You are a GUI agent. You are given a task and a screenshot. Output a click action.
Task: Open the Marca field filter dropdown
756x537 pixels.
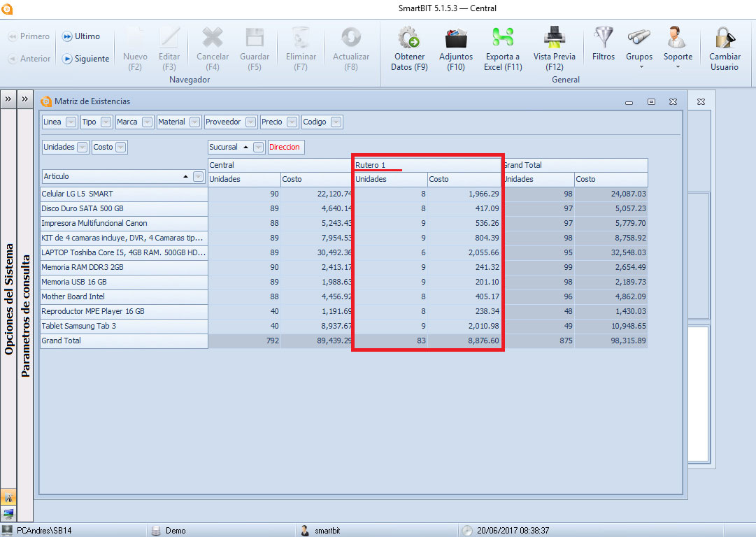(x=148, y=122)
